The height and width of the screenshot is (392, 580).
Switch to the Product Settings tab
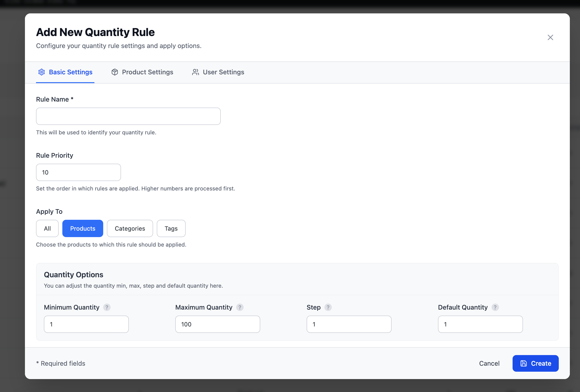tap(147, 72)
